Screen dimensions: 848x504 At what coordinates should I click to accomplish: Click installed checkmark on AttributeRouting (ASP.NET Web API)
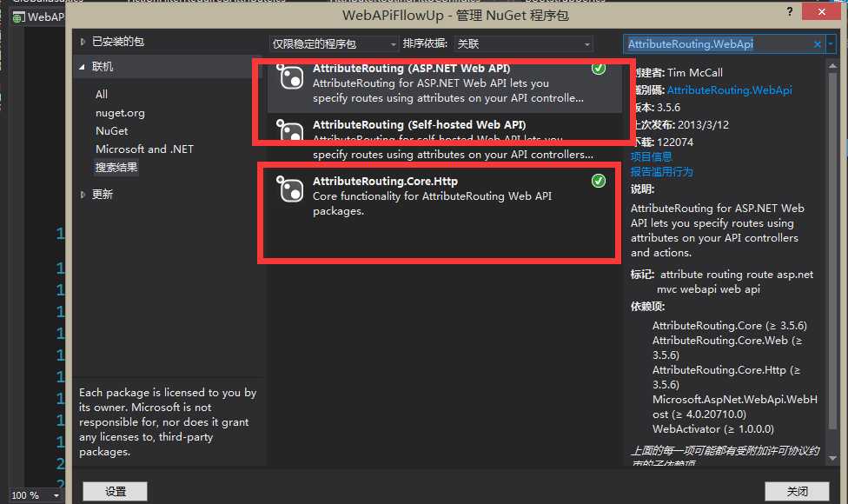(598, 69)
